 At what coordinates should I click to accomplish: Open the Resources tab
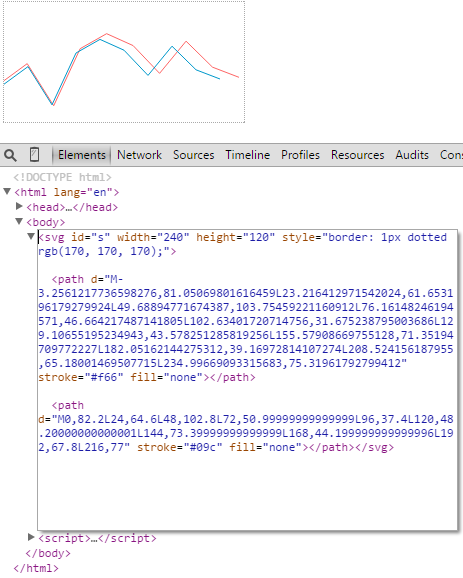click(x=357, y=155)
